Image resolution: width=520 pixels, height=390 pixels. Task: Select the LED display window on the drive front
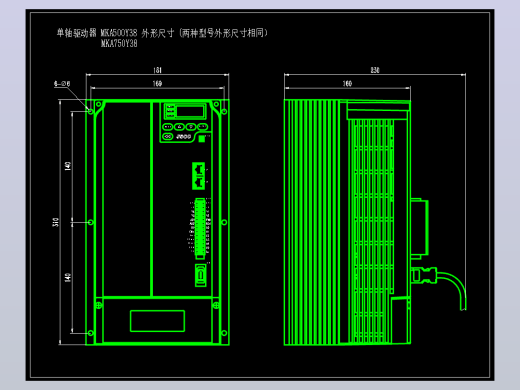point(190,111)
